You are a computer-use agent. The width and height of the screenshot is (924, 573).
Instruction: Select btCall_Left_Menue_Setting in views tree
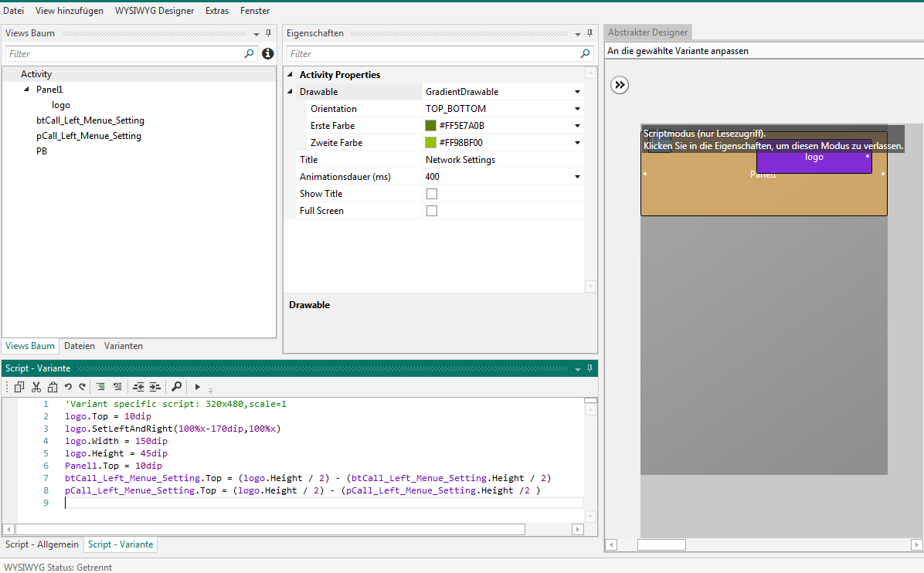click(x=90, y=120)
